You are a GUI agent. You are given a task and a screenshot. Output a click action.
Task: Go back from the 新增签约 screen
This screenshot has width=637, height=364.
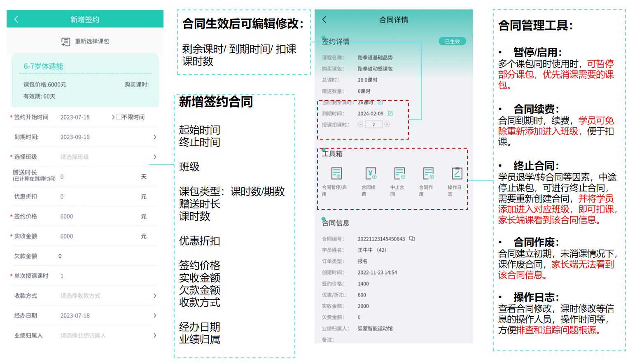pyautogui.click(x=16, y=19)
